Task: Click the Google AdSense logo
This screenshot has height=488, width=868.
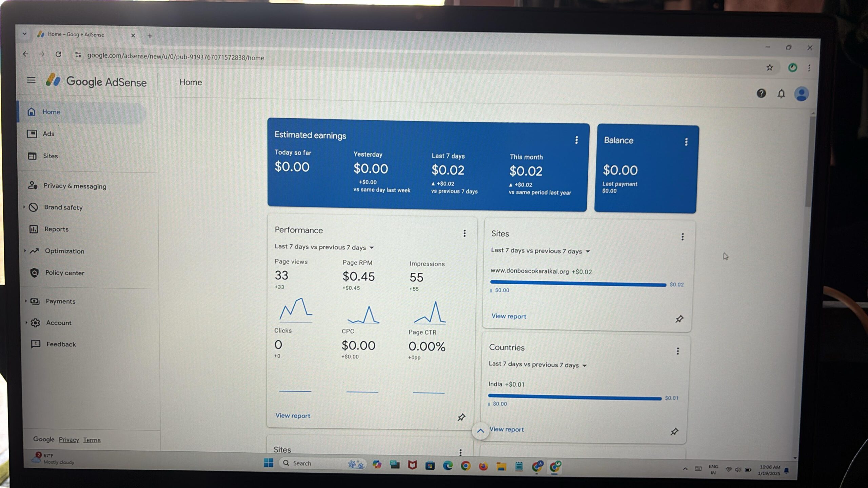Action: point(97,81)
